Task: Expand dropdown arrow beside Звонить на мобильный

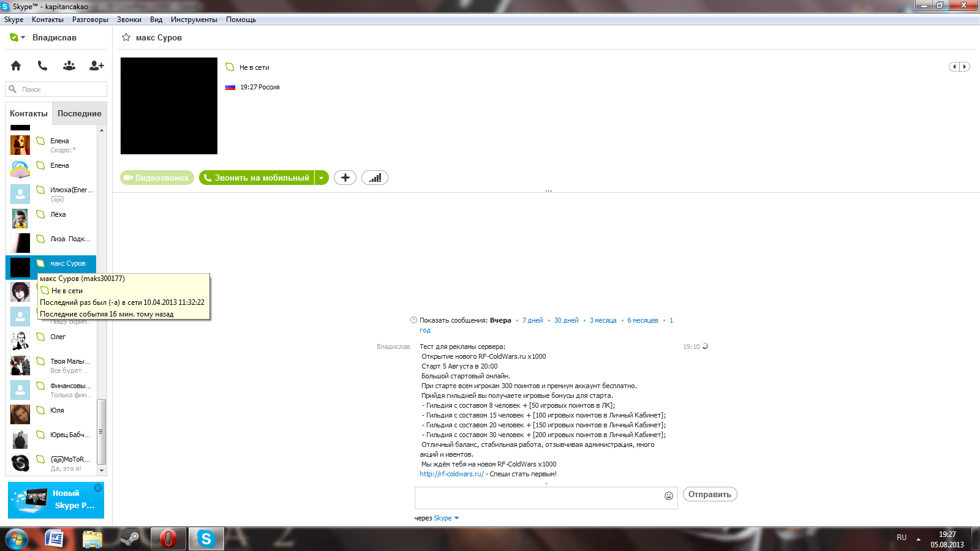Action: click(x=322, y=178)
